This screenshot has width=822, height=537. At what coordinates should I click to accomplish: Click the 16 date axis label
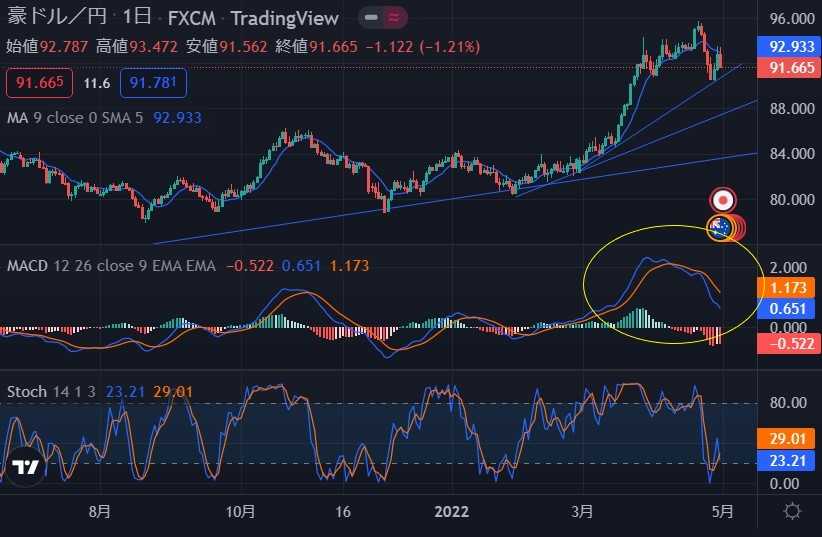342,511
